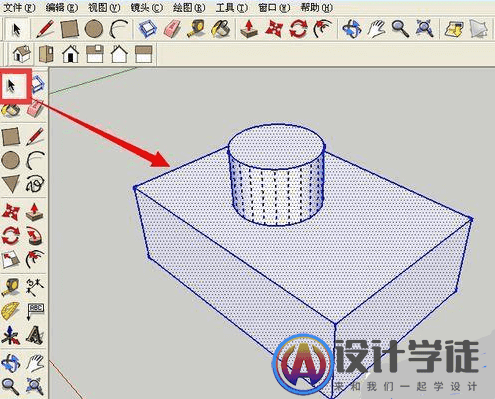Pick the Eraser in the left tool palette
Image resolution: width=495 pixels, height=399 pixels.
coord(35,108)
